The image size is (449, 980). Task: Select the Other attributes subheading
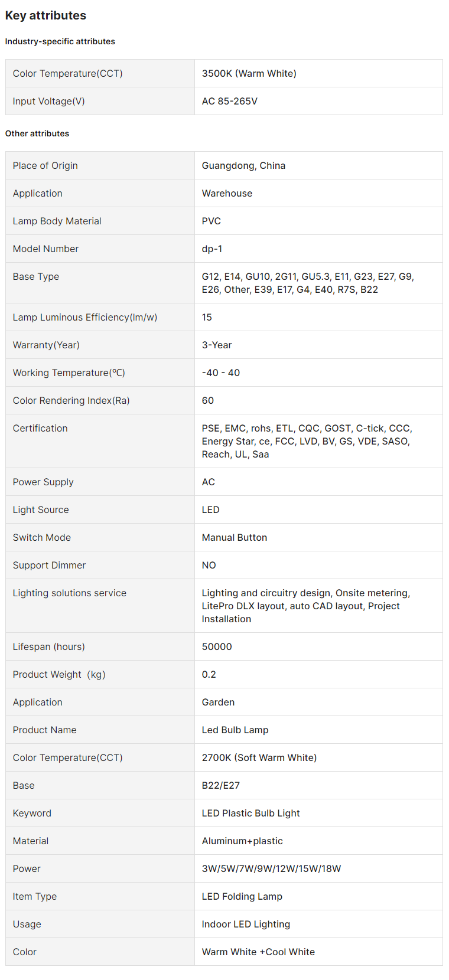point(37,133)
